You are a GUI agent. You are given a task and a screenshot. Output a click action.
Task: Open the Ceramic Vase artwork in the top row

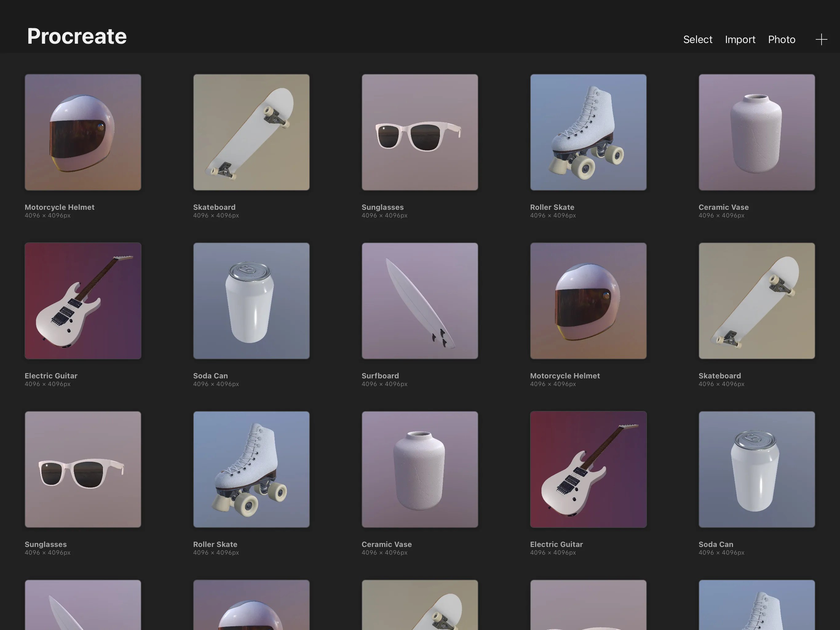(x=756, y=132)
